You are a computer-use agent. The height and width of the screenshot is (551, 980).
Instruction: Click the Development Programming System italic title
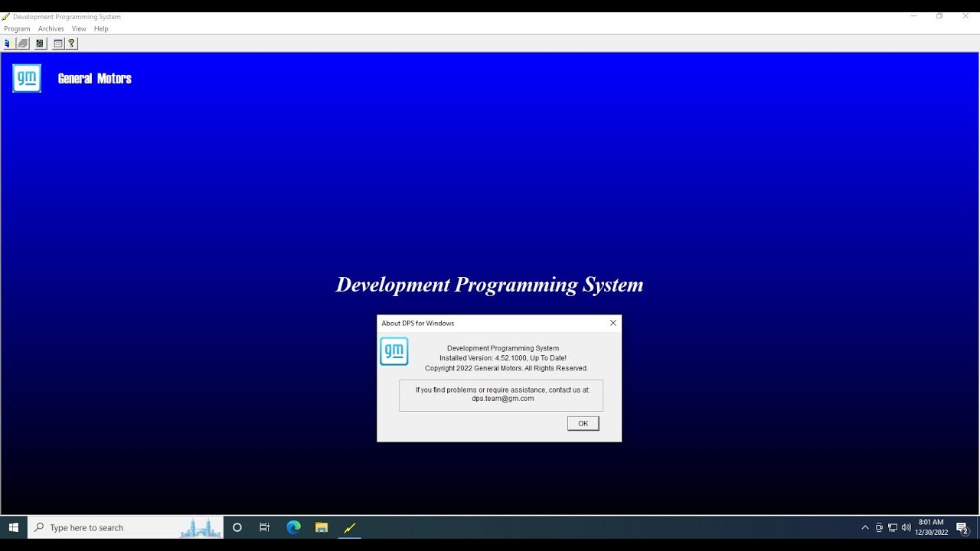[x=489, y=285]
